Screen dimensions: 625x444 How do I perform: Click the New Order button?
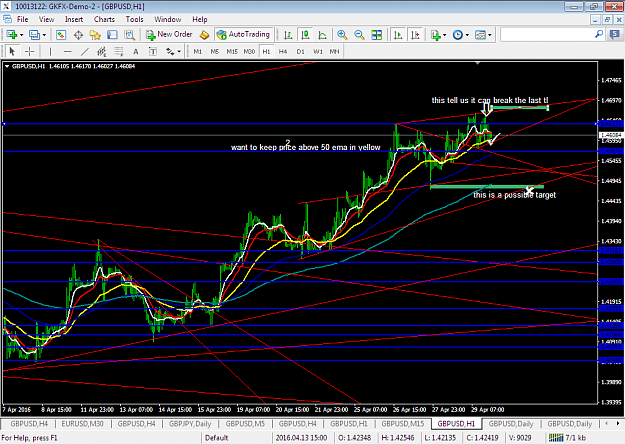[x=169, y=35]
